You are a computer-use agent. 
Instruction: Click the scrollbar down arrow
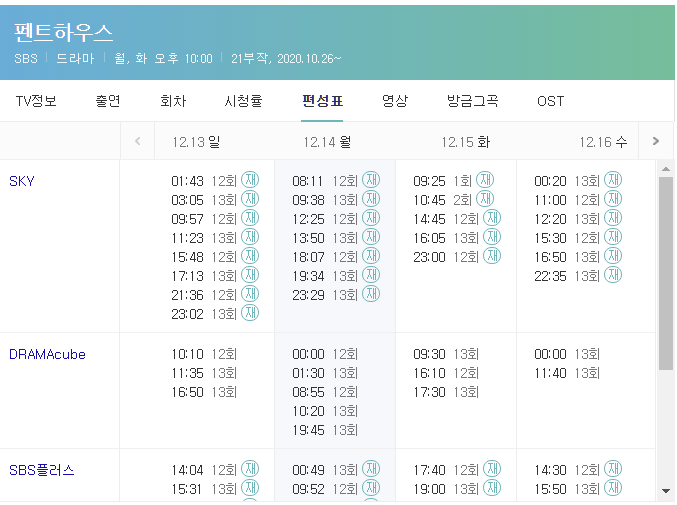(666, 491)
